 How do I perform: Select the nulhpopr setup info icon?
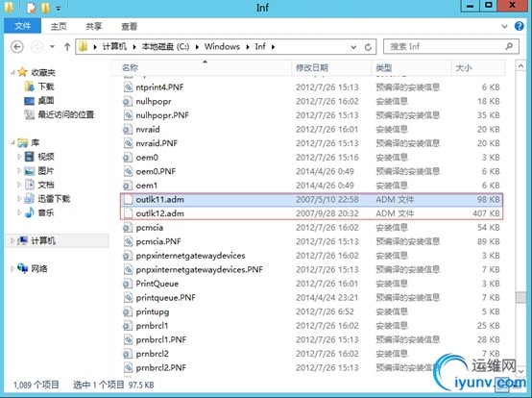click(x=127, y=101)
